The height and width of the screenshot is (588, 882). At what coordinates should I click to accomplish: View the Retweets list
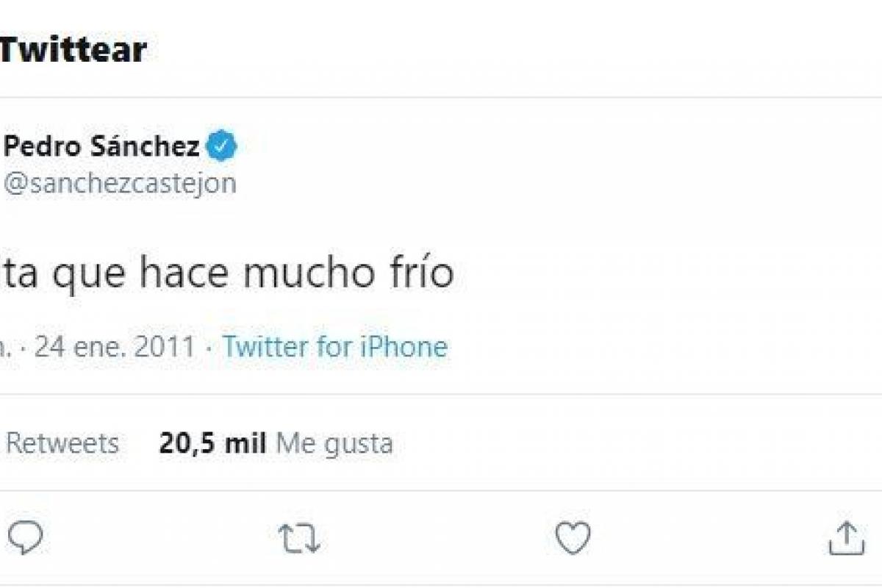click(62, 443)
